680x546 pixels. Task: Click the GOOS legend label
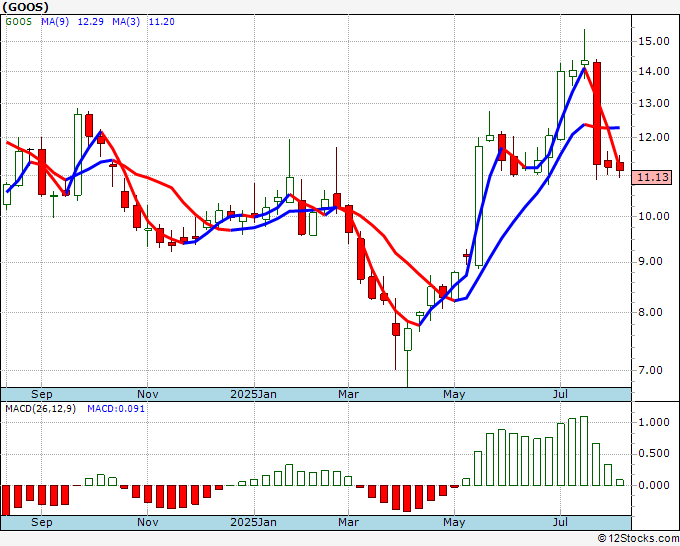pyautogui.click(x=18, y=21)
